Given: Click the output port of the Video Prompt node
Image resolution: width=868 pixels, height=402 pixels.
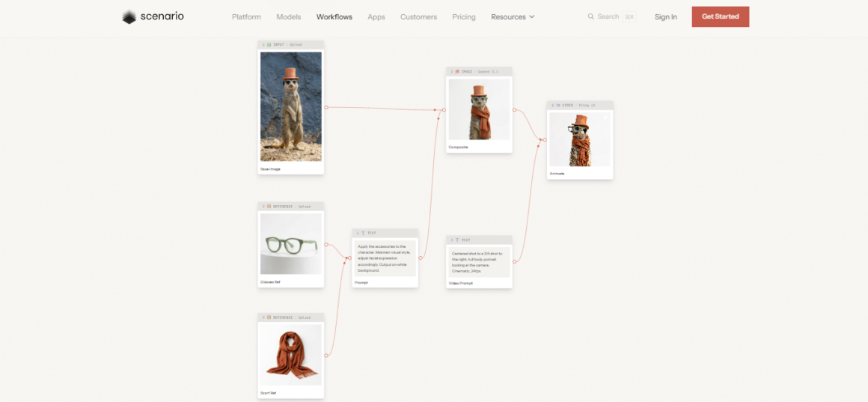Looking at the screenshot, I should click(514, 261).
